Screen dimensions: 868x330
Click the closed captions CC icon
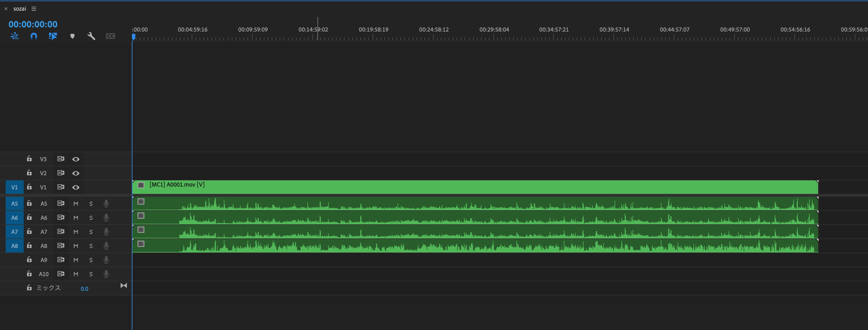[x=111, y=36]
